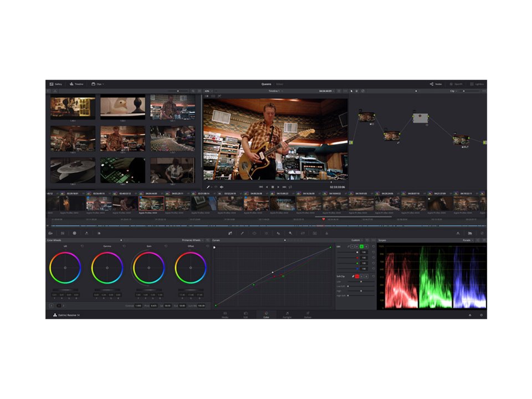Reset the Lift color wheel
532x399 pixels.
pos(82,246)
